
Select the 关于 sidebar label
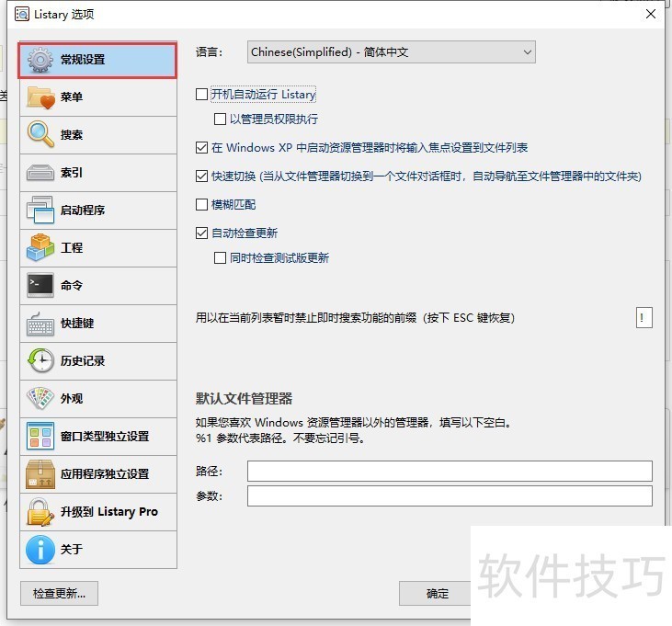72,550
